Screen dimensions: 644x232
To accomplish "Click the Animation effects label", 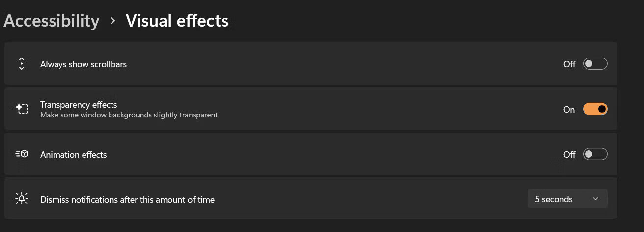I will click(73, 155).
